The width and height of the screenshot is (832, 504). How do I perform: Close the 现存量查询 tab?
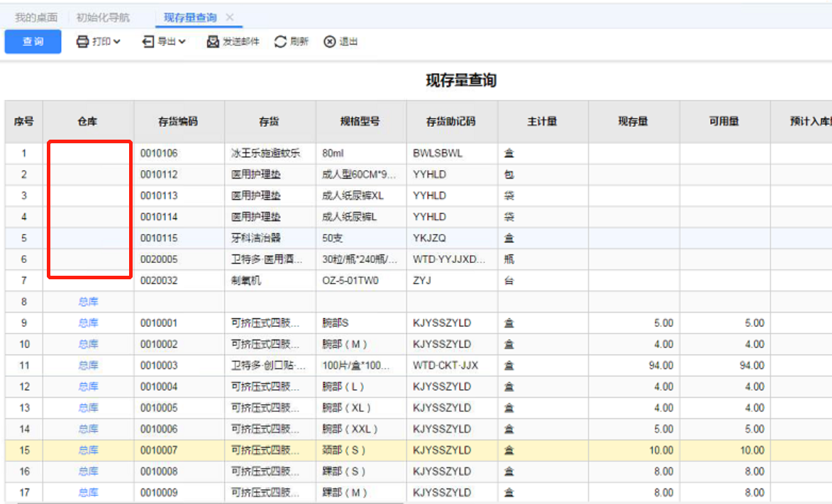(230, 17)
